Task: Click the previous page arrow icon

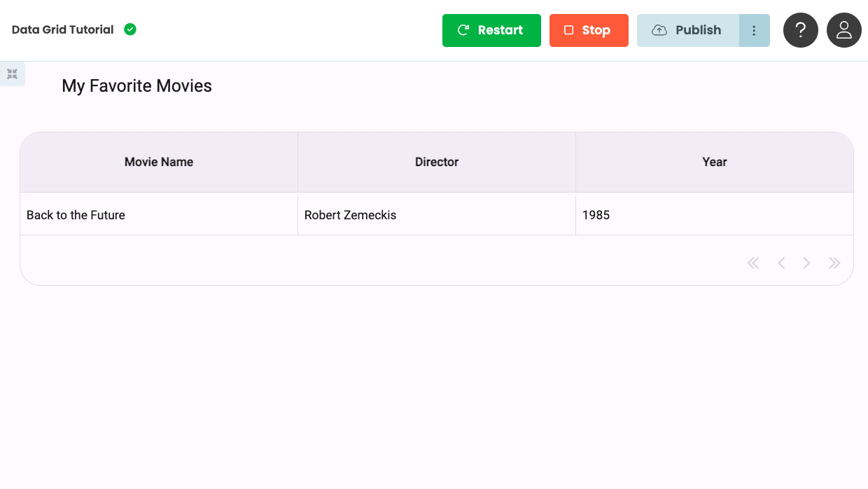Action: click(781, 263)
